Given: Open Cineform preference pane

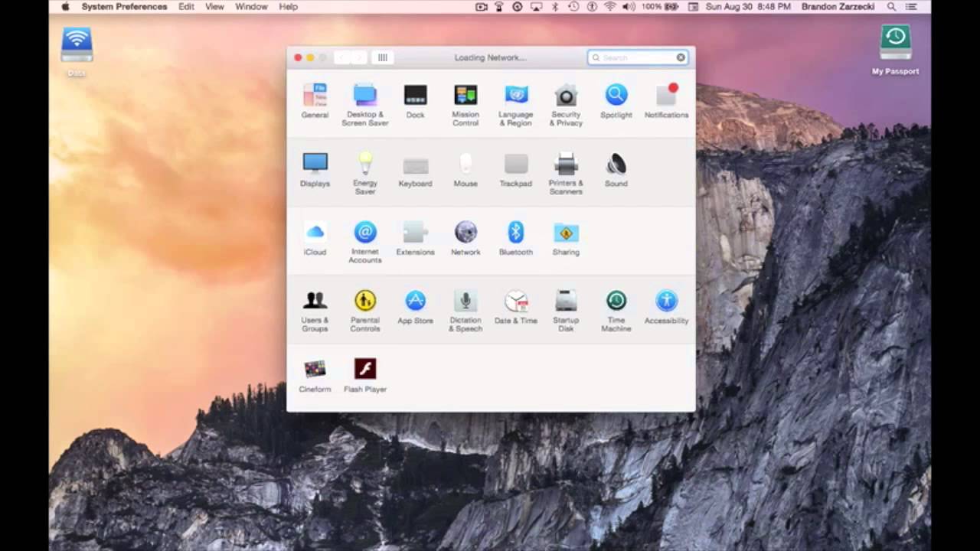Looking at the screenshot, I should (x=315, y=376).
